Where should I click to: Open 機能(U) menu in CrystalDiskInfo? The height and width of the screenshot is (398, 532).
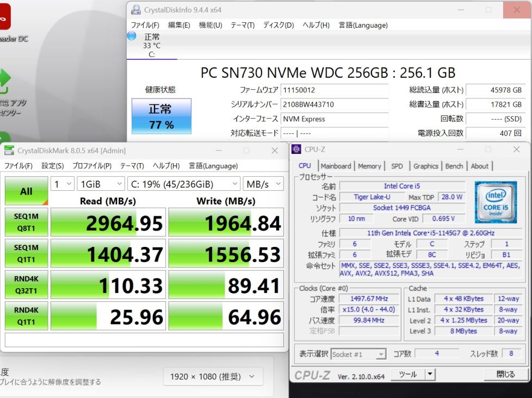tap(211, 25)
